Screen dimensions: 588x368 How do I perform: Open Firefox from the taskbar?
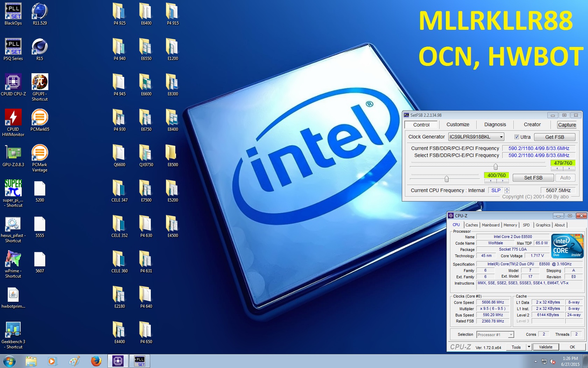96,361
